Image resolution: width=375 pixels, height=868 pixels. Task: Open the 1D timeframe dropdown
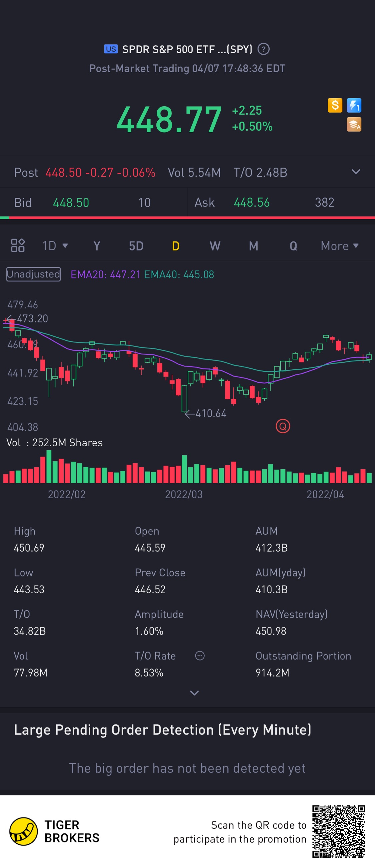point(55,246)
